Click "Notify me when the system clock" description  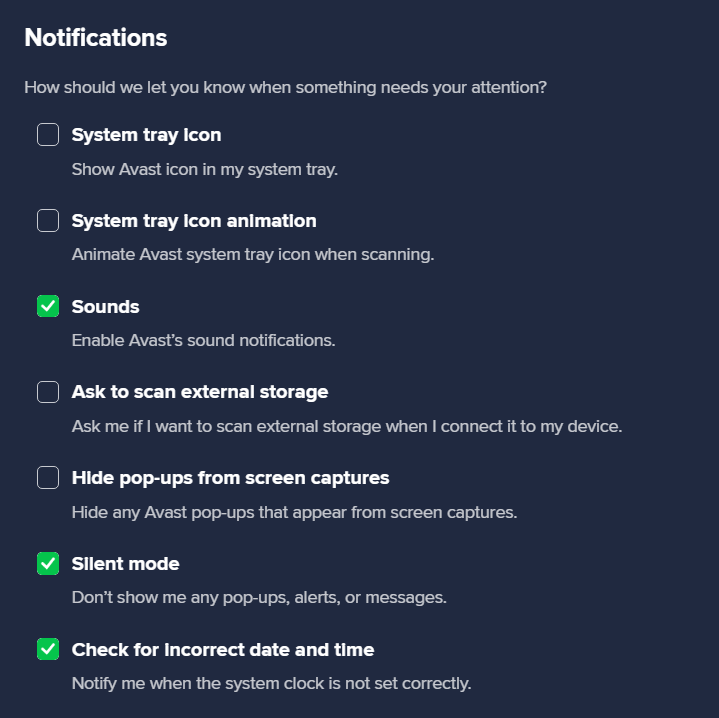tap(270, 684)
